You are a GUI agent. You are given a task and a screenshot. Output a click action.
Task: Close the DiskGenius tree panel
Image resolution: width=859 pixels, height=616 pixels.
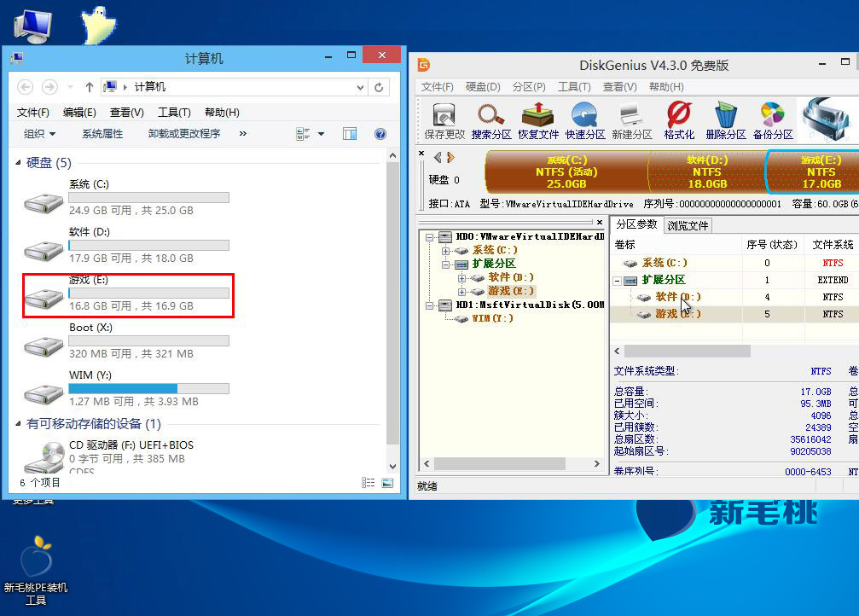(x=600, y=223)
